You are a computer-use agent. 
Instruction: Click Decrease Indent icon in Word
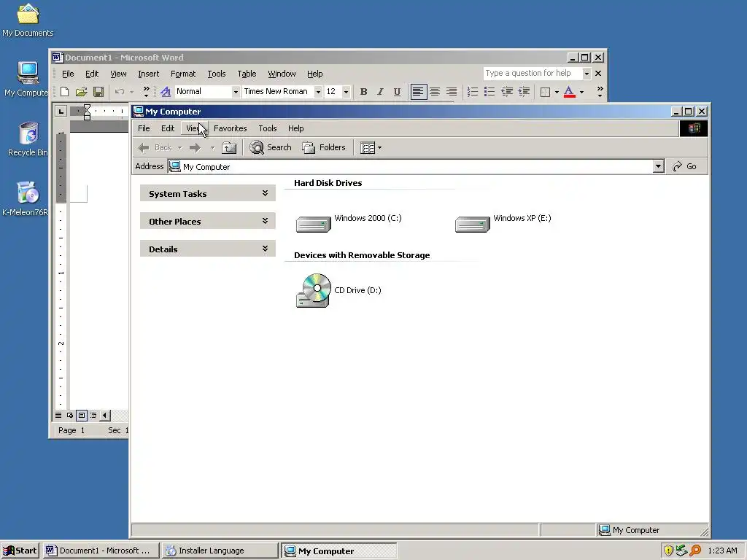point(506,92)
